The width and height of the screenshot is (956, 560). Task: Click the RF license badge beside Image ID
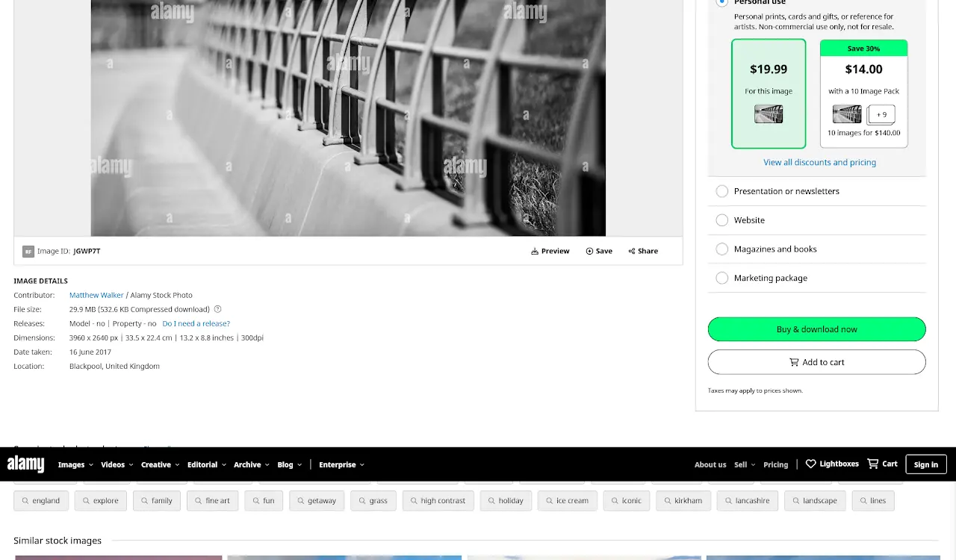(28, 252)
